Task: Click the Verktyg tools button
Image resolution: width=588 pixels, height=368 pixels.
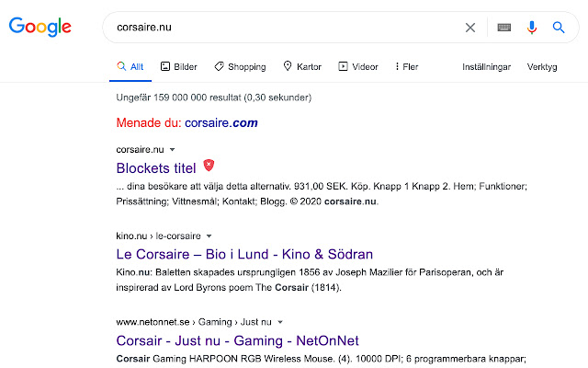Action: tap(542, 66)
